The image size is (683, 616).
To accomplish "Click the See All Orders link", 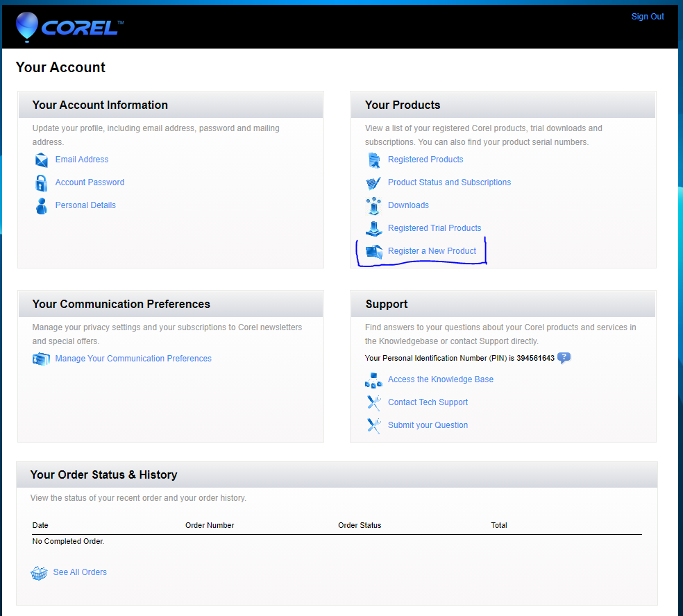I will (79, 572).
